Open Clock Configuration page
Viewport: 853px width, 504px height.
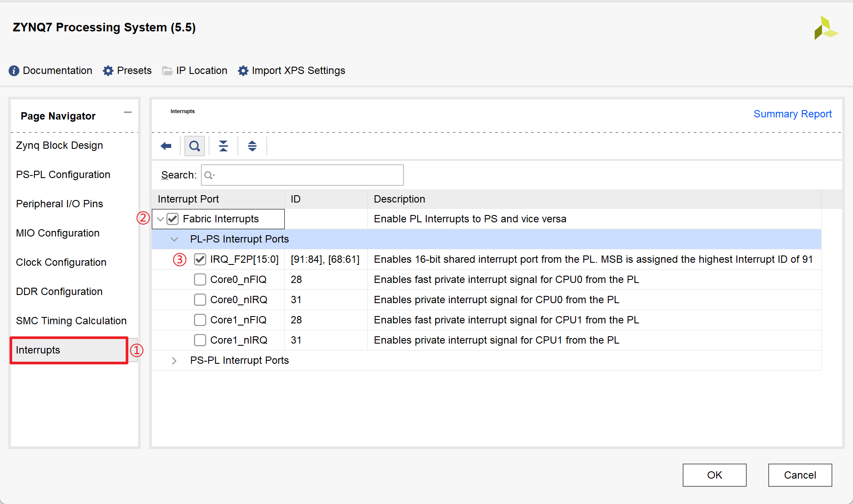pyautogui.click(x=61, y=262)
